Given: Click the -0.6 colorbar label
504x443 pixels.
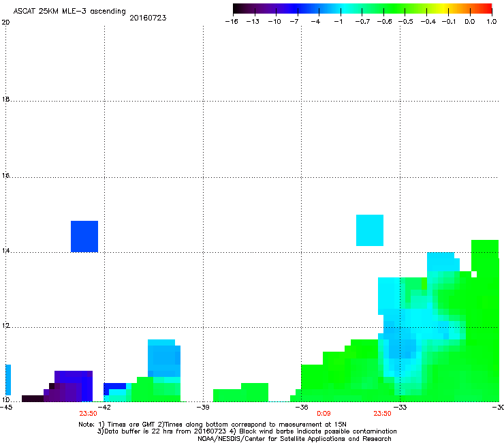Looking at the screenshot, I should pyautogui.click(x=384, y=22).
